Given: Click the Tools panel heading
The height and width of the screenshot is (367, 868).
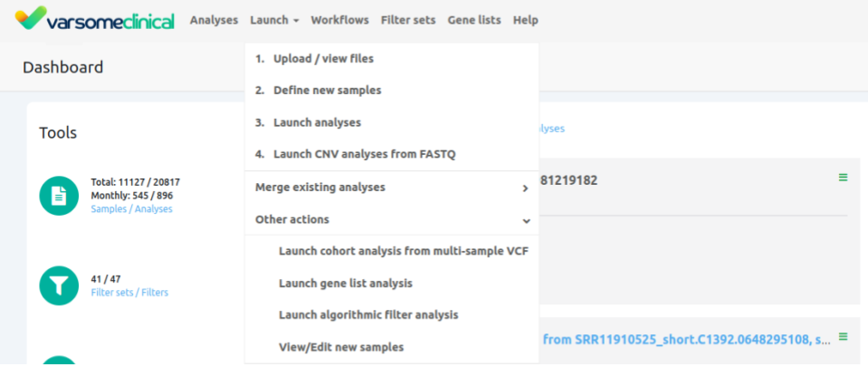Looking at the screenshot, I should click(x=58, y=132).
